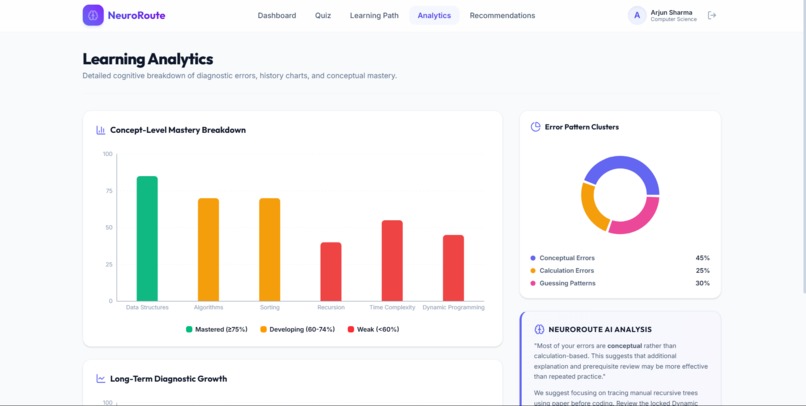Click the orange donut chart segment
This screenshot has width=806, height=406.
[590, 208]
